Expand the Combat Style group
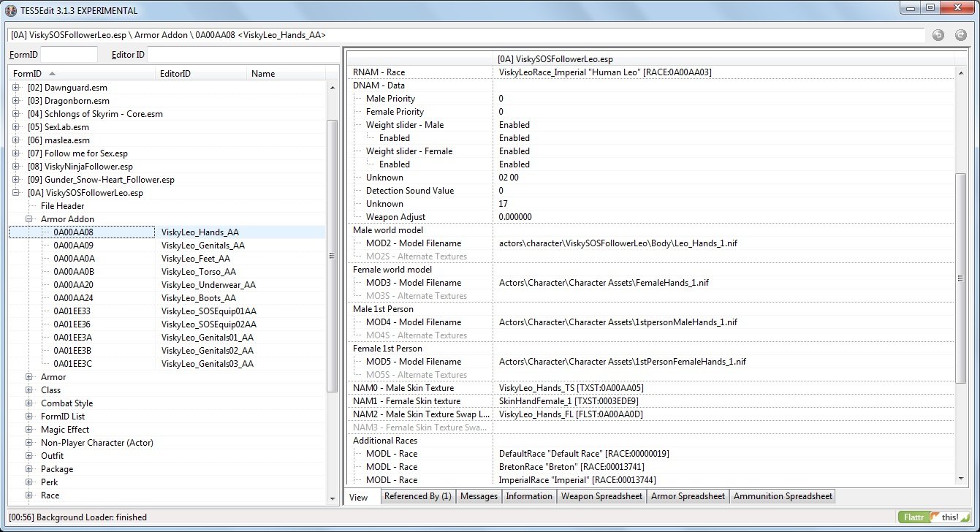This screenshot has height=532, width=980. pos(30,403)
